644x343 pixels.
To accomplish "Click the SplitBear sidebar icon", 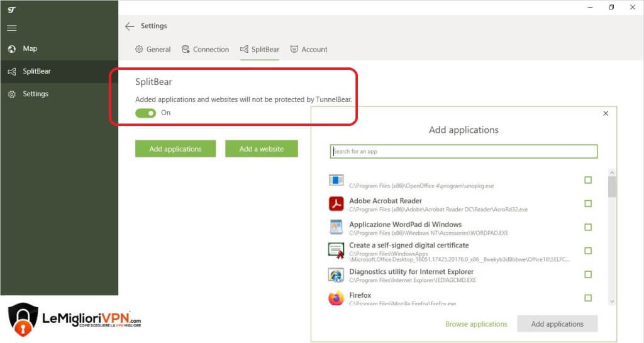I will click(x=12, y=72).
